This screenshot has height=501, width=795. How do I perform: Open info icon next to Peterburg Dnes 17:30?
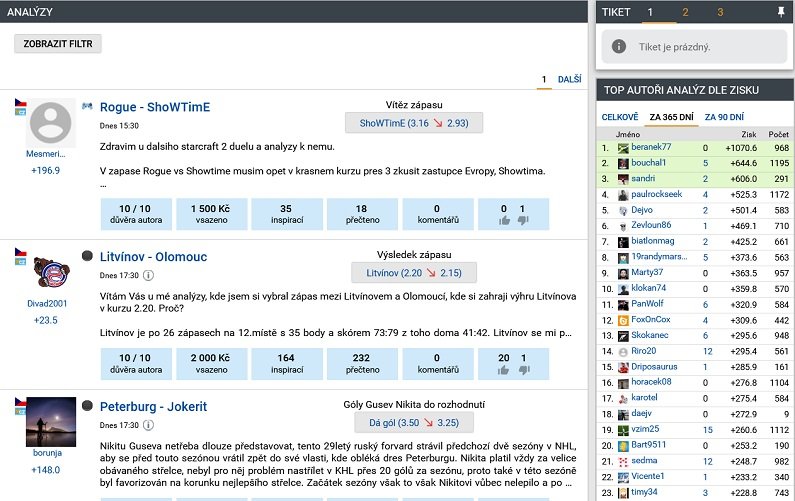click(x=148, y=425)
